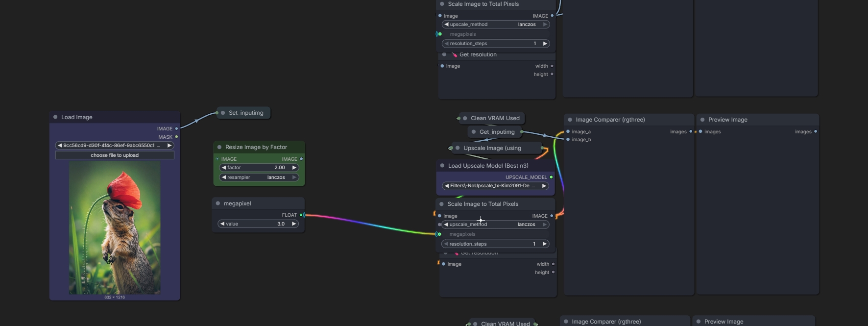Open the Filters\-NoUpscale_1x-Kim2091 model combo

pos(495,186)
